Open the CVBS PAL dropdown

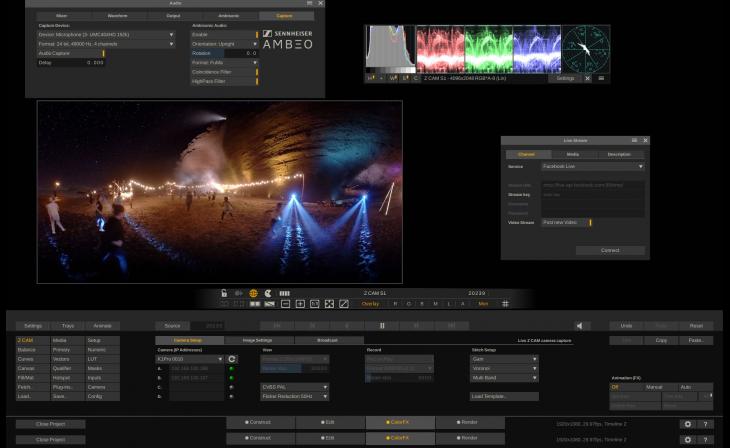pos(295,387)
